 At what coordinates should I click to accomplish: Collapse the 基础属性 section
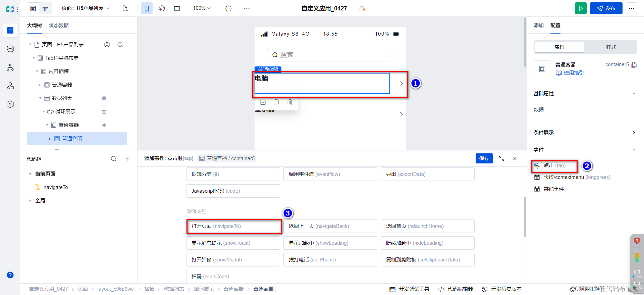tap(634, 94)
